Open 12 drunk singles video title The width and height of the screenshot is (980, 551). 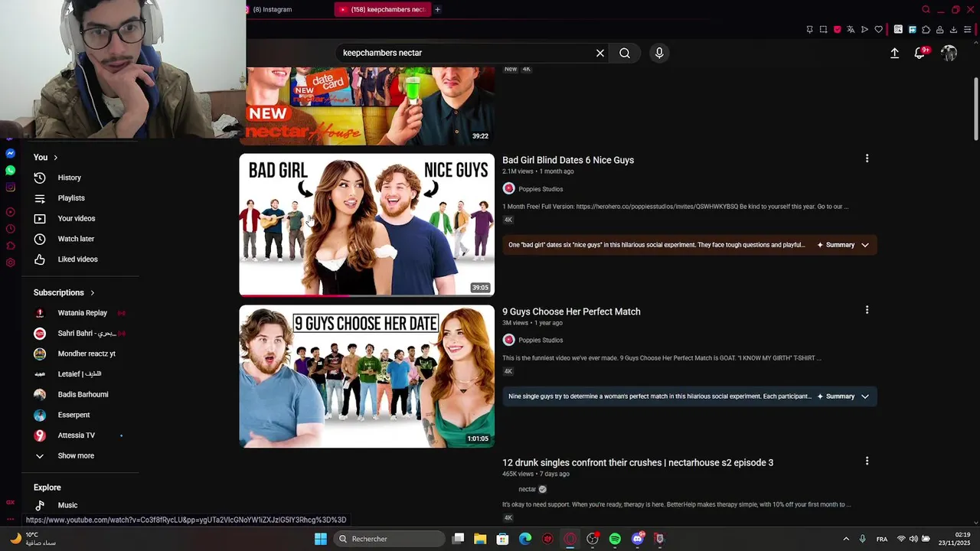[x=638, y=462]
